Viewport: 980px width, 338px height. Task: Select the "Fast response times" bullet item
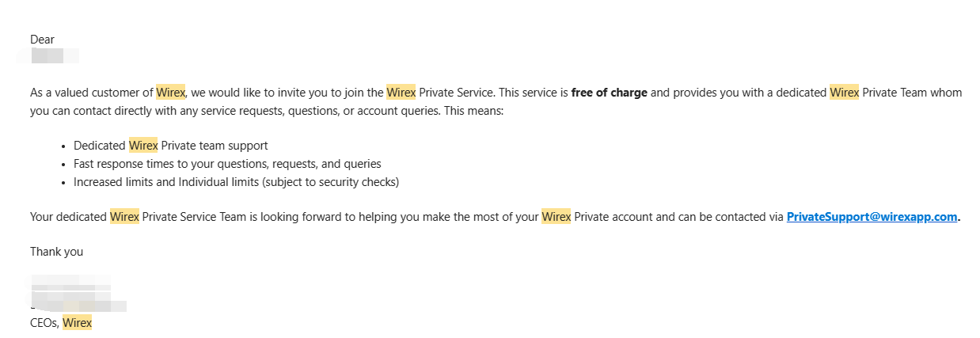(227, 164)
